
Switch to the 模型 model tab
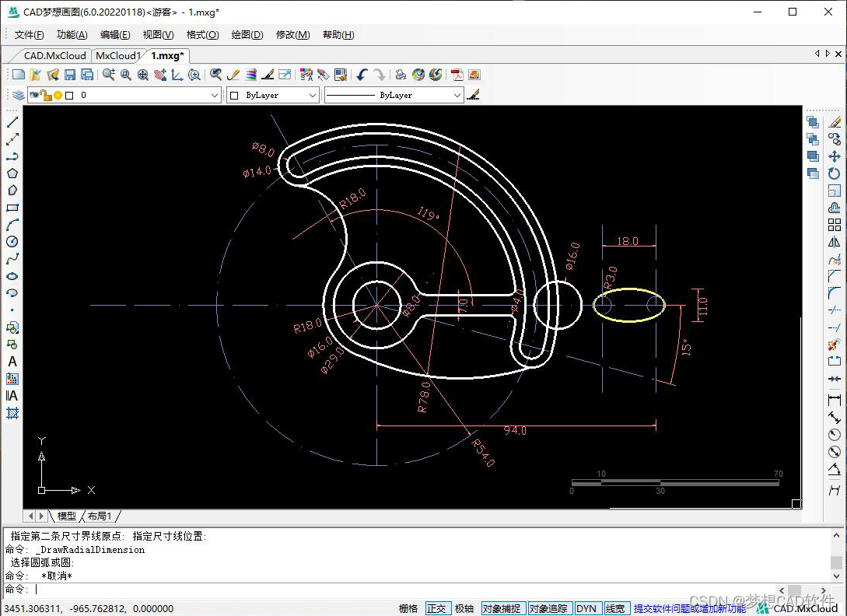[x=66, y=516]
